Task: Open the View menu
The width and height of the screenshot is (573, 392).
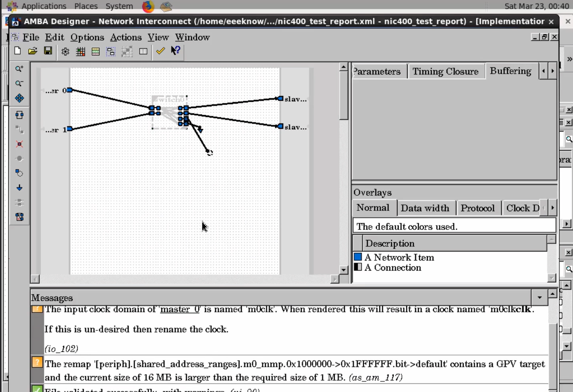Action: [158, 37]
